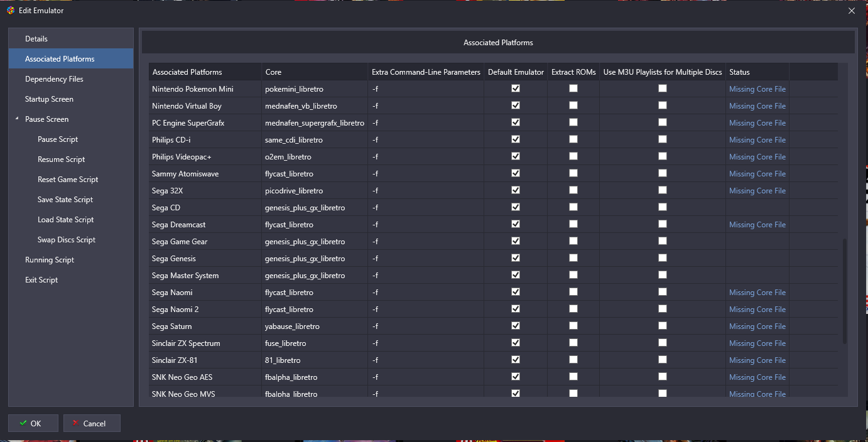The height and width of the screenshot is (442, 868).
Task: Click Missing Core File link for Nintendo Pokemon Mini
Action: click(757, 89)
